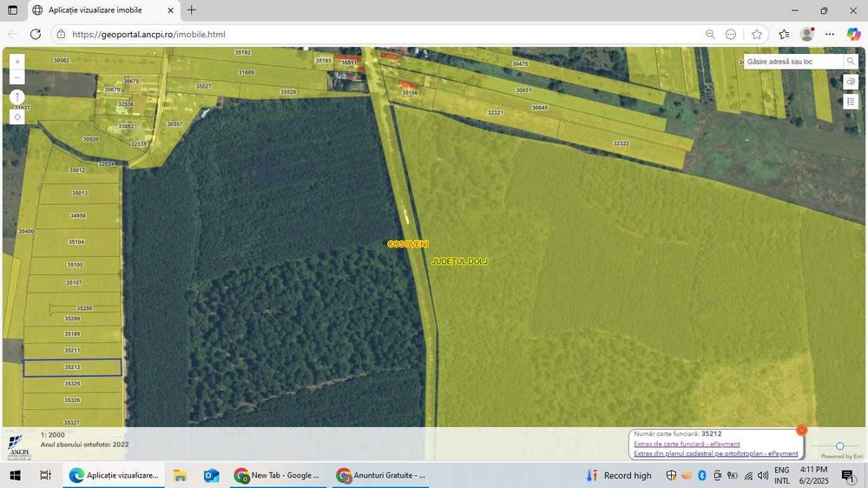Open the browser profile avatar
This screenshot has height=488, width=868.
807,35
